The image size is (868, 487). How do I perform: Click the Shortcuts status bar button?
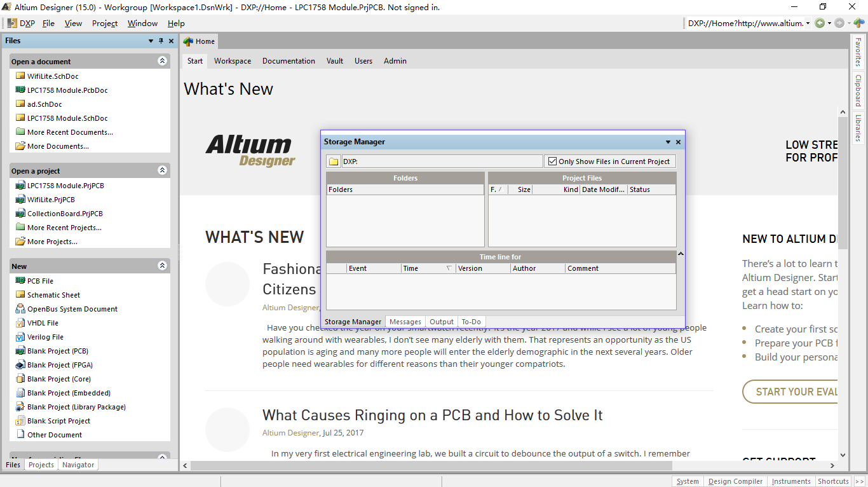point(833,481)
